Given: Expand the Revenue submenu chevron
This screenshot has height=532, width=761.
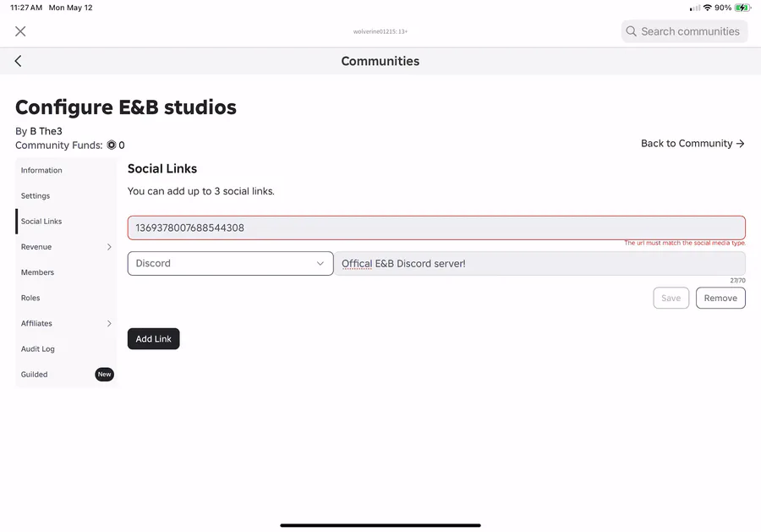Looking at the screenshot, I should click(109, 247).
